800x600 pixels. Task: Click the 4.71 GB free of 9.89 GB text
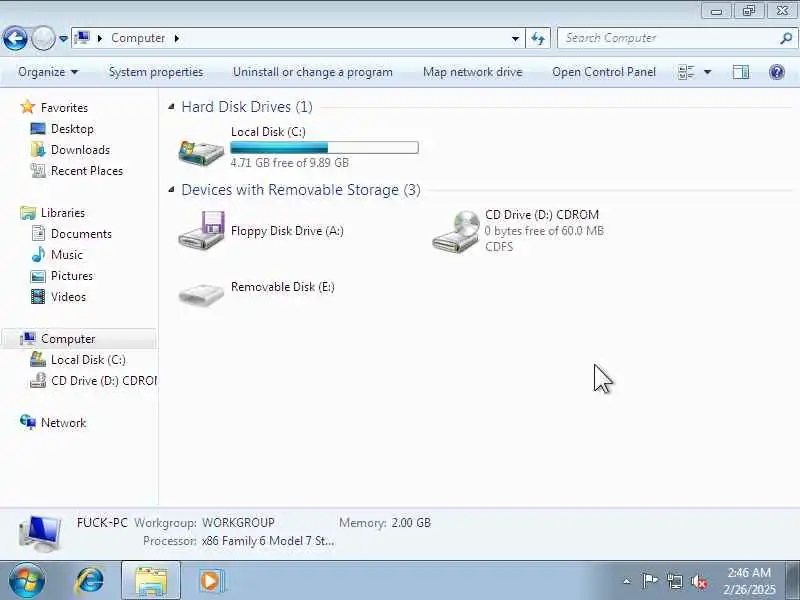tap(290, 163)
